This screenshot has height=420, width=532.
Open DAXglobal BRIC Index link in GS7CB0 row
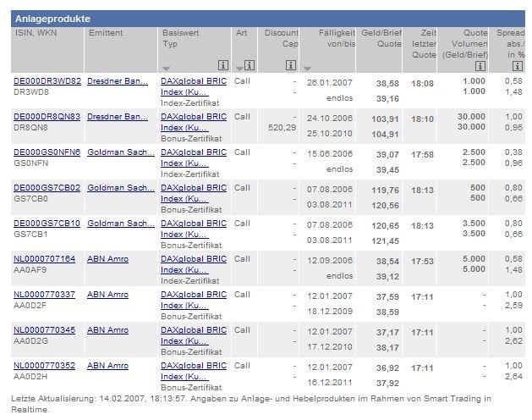(194, 193)
